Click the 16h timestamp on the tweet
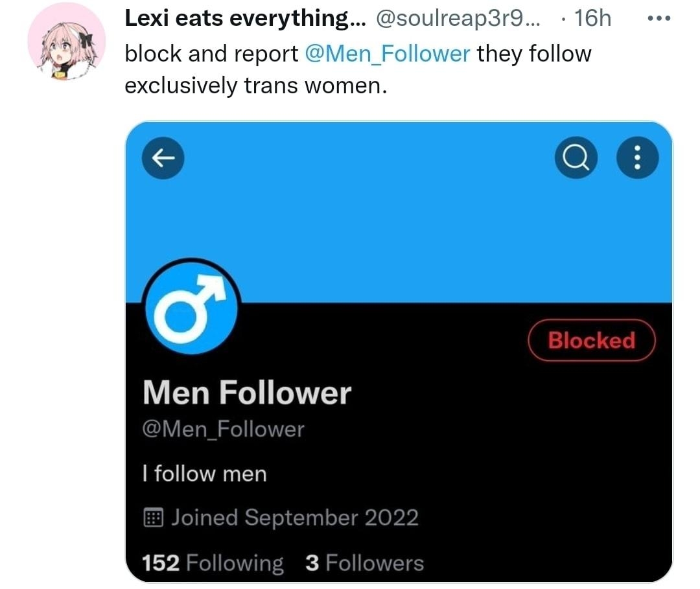Image resolution: width=700 pixels, height=589 pixels. [x=594, y=17]
